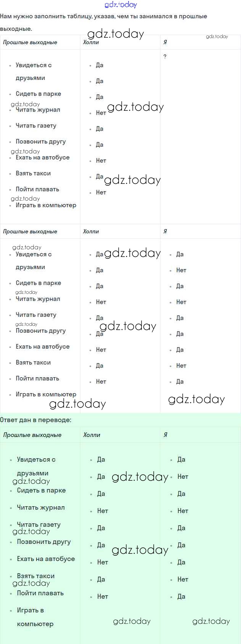This screenshot has width=241, height=644.
Task: Click large gdz.today watermark below second table's "Я" answers
Action: 196,399
